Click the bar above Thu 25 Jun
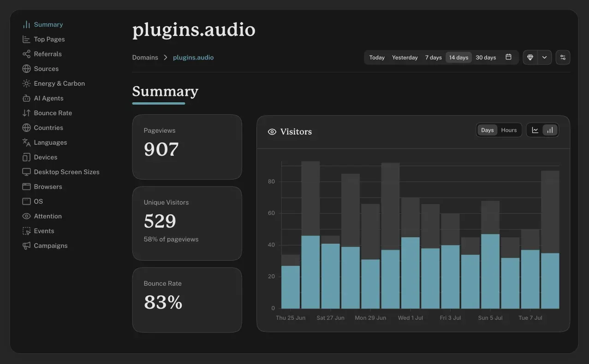The width and height of the screenshot is (589, 364). click(291, 282)
